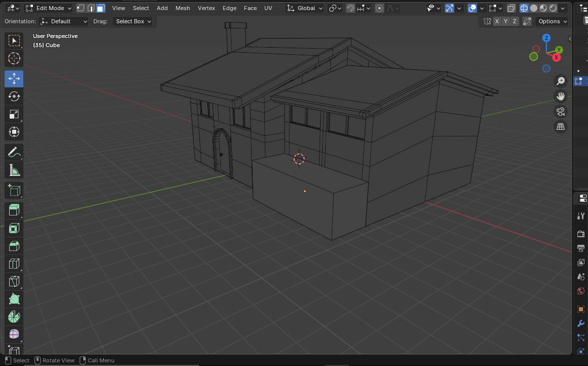588x366 pixels.
Task: Toggle Y axis mirror
Action: pyautogui.click(x=505, y=21)
